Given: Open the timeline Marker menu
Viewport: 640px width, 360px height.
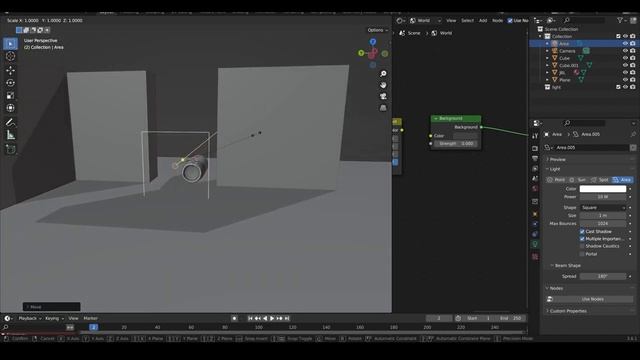Looking at the screenshot, I should tap(91, 318).
